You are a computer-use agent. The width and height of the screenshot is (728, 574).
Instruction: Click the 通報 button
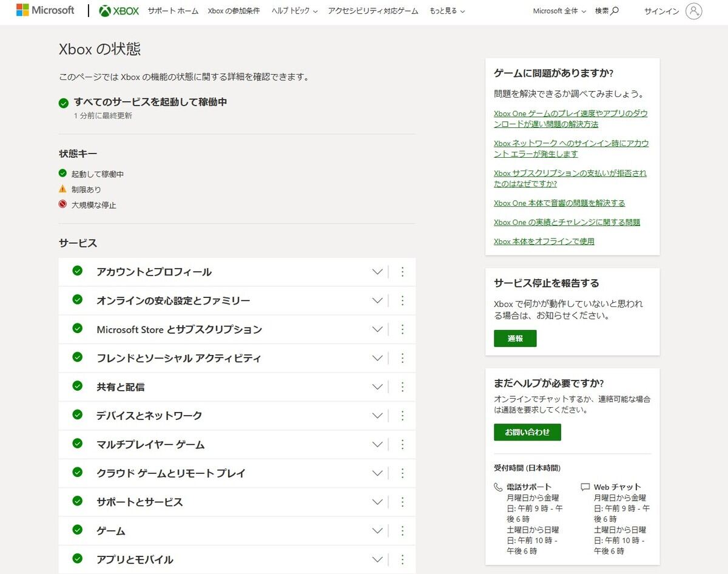click(x=515, y=339)
